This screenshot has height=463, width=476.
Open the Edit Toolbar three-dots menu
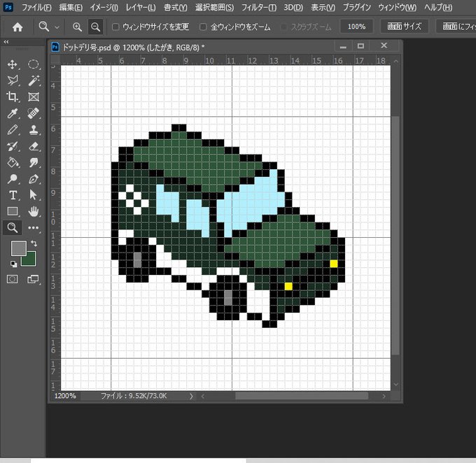click(33, 227)
